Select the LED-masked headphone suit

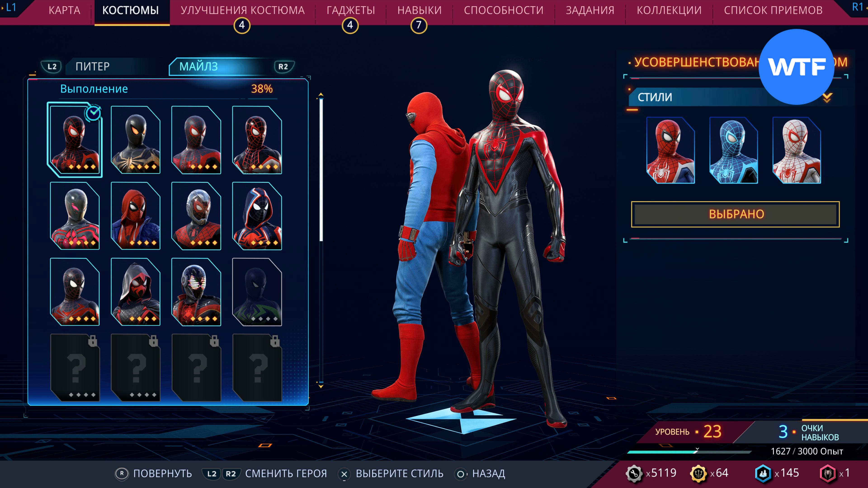[196, 292]
